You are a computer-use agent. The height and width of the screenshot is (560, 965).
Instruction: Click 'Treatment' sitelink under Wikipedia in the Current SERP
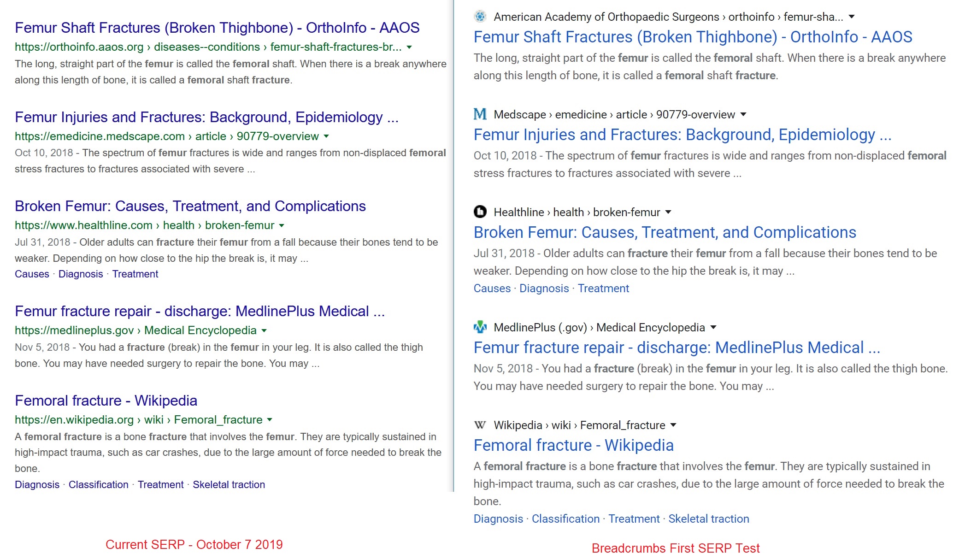160,485
